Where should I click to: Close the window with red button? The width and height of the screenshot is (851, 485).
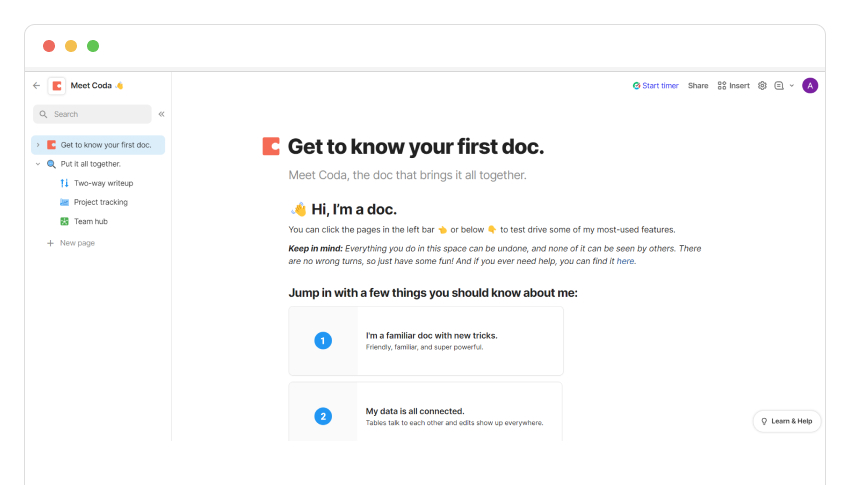tap(49, 46)
